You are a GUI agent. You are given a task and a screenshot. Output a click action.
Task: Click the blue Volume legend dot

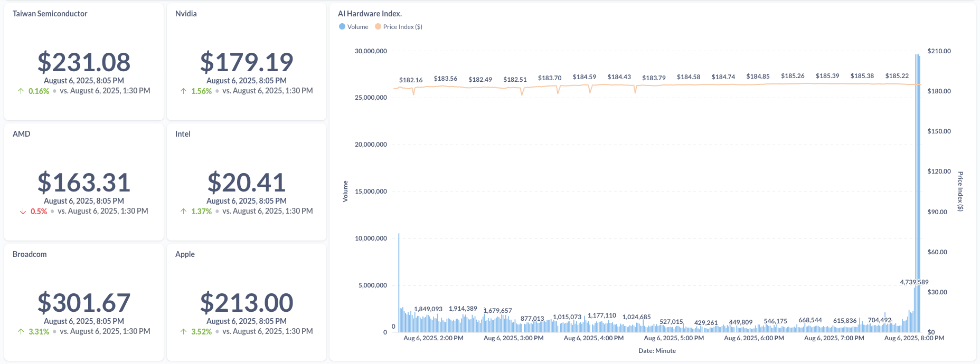pos(342,26)
